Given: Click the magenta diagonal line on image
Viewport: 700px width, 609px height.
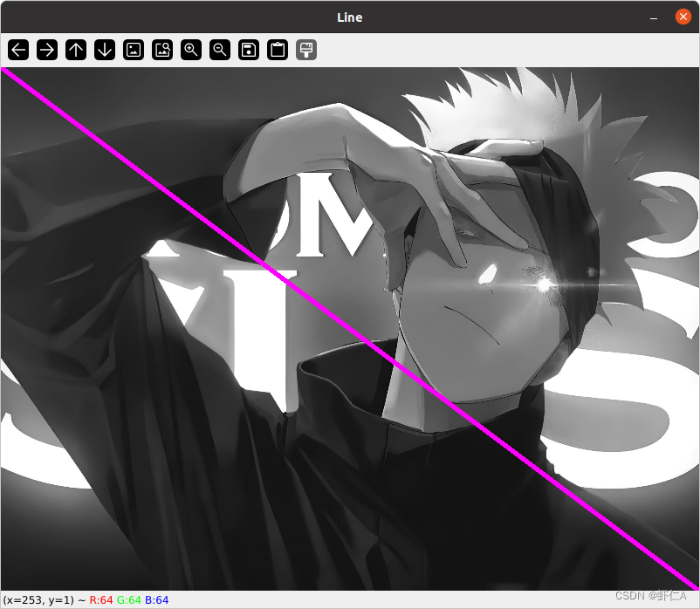Looking at the screenshot, I should pyautogui.click(x=349, y=327).
